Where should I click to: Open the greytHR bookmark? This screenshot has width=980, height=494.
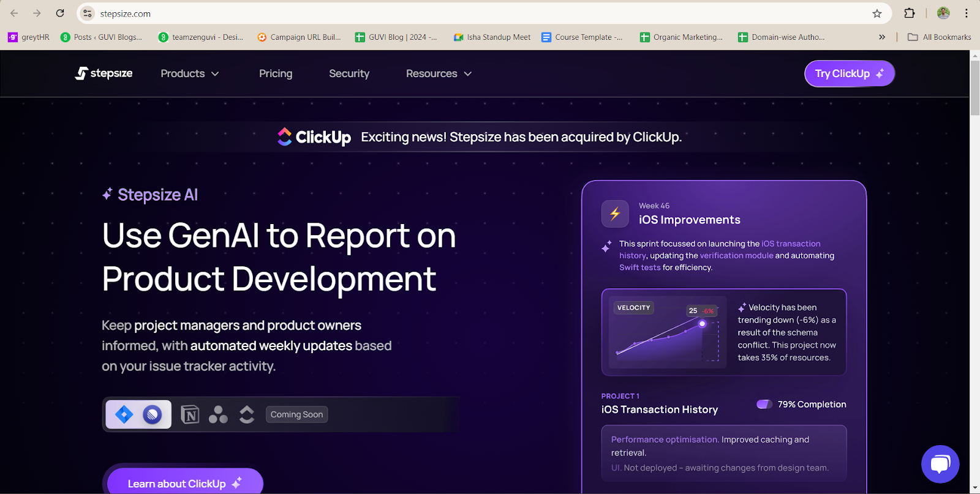(29, 37)
